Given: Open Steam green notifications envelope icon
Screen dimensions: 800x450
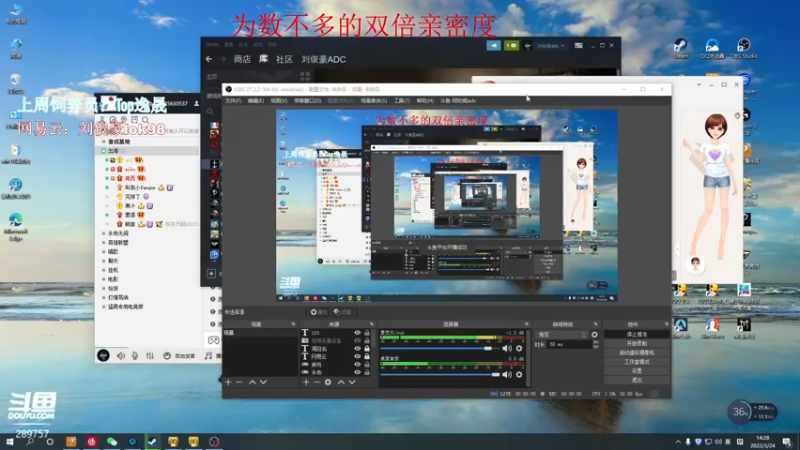Looking at the screenshot, I should point(511,45).
